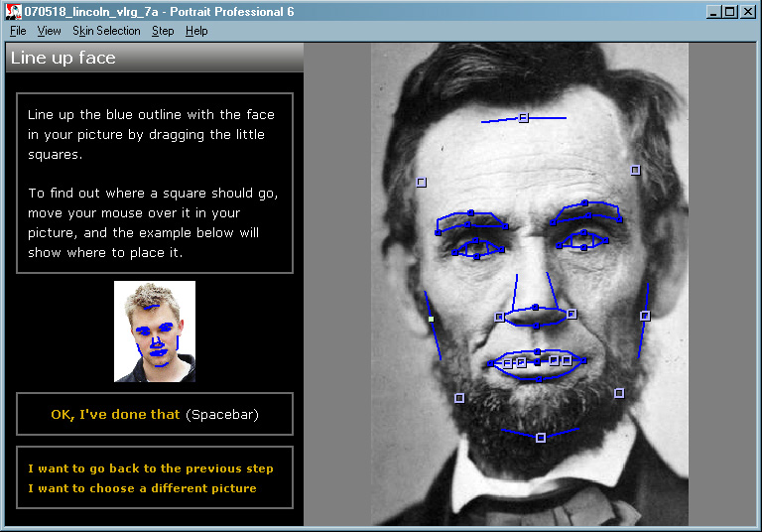This screenshot has height=532, width=762.
Task: Select the right cheek outline square handle
Action: (x=645, y=316)
